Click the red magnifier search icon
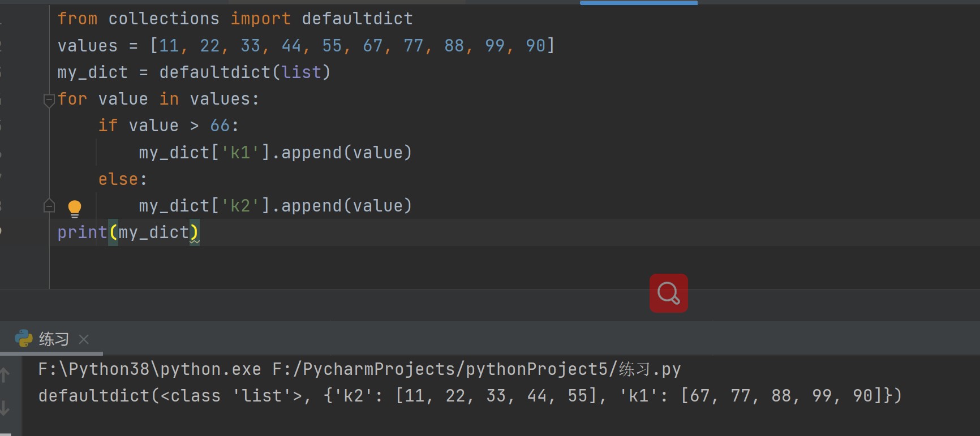The height and width of the screenshot is (436, 980). tap(668, 293)
